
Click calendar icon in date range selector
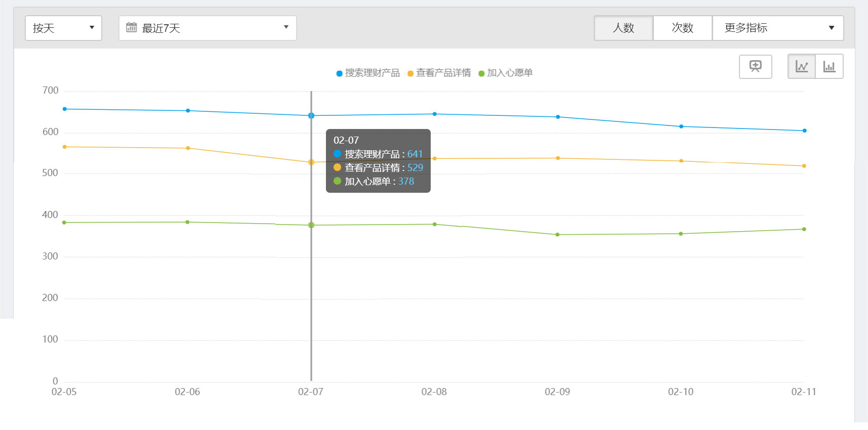pos(132,27)
